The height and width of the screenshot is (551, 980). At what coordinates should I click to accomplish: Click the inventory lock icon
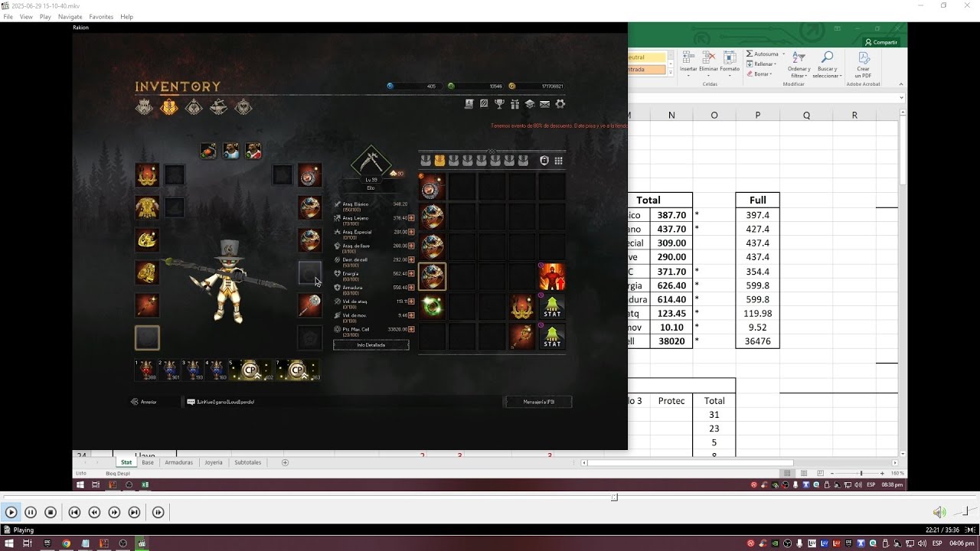point(544,161)
